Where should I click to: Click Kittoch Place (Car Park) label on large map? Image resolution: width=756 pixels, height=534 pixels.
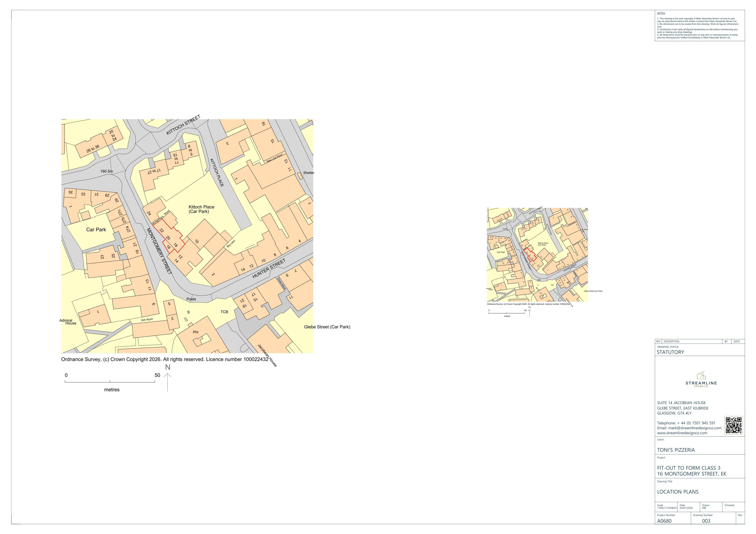click(202, 209)
